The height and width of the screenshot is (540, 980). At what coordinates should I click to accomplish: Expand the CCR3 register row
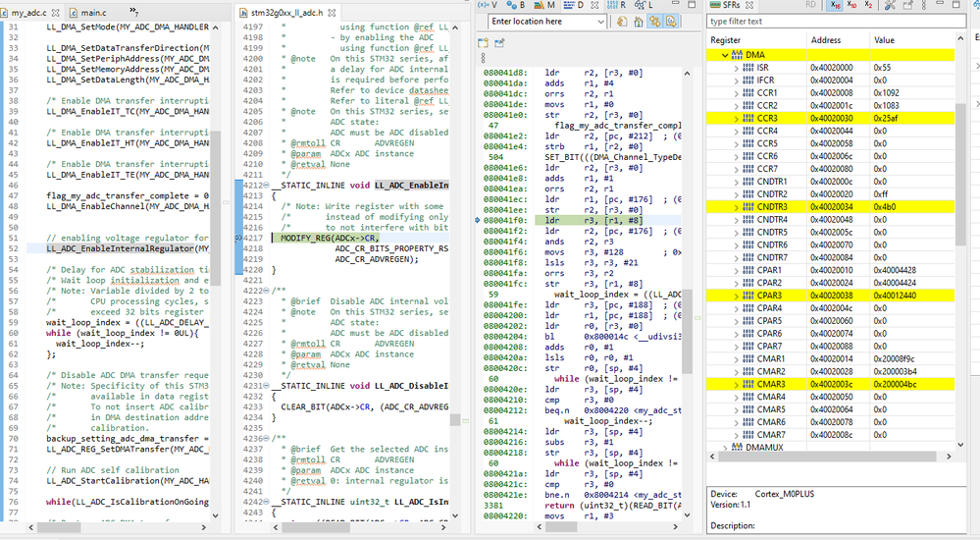pos(736,118)
